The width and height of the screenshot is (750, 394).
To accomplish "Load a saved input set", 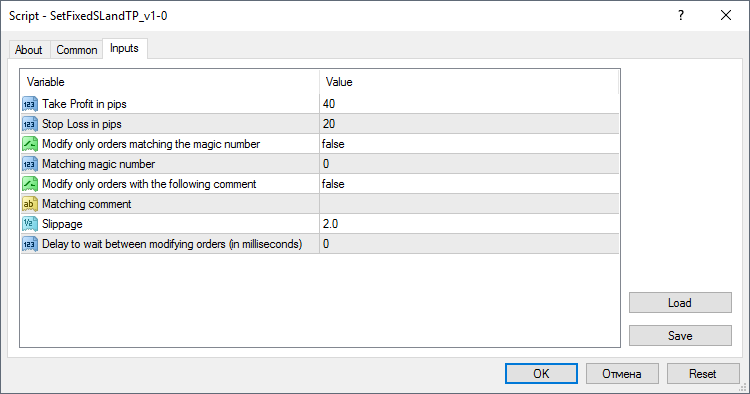I will pos(680,303).
